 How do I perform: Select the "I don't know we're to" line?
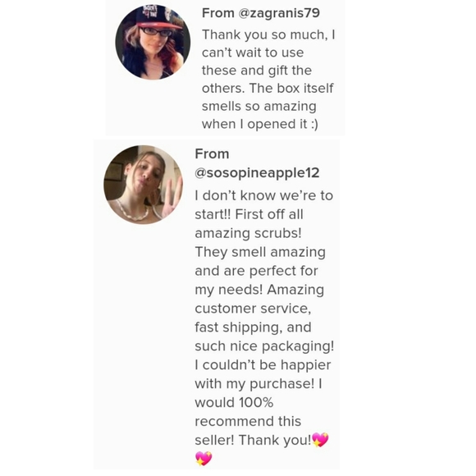(263, 195)
